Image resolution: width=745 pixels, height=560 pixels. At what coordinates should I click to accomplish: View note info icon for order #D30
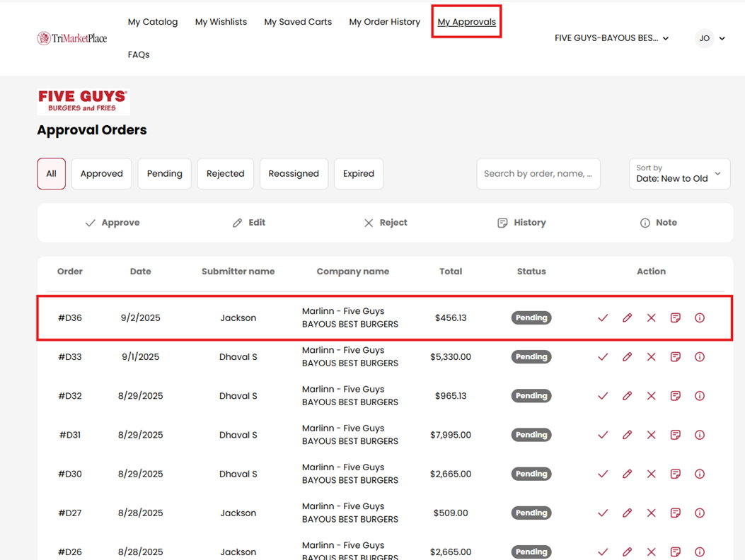coord(700,474)
